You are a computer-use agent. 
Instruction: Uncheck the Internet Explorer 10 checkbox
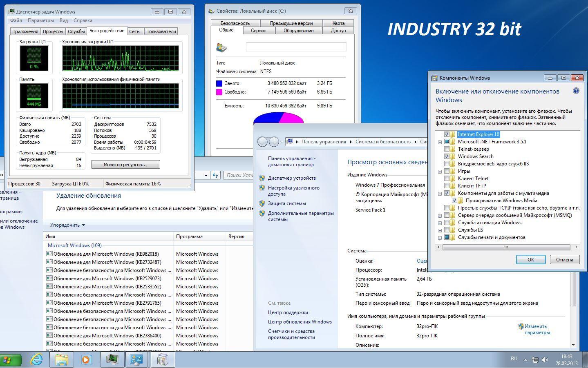[x=447, y=134]
